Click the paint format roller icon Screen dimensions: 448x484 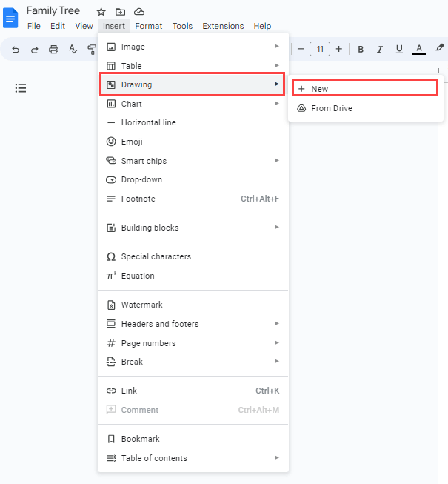coord(92,49)
